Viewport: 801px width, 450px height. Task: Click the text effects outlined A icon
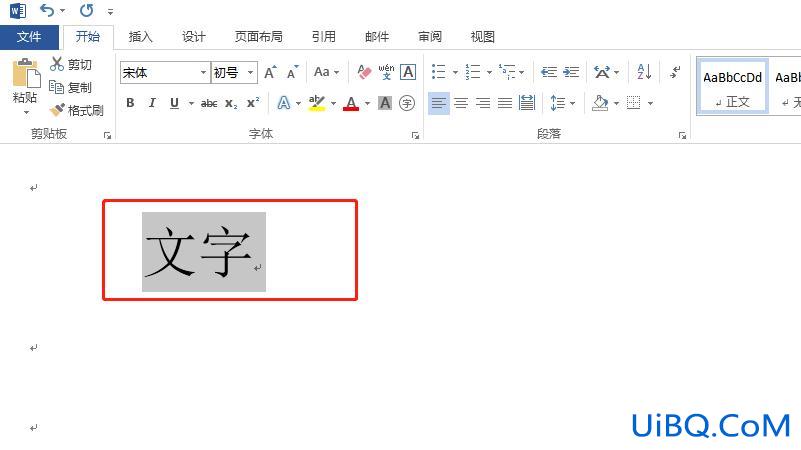(x=284, y=103)
